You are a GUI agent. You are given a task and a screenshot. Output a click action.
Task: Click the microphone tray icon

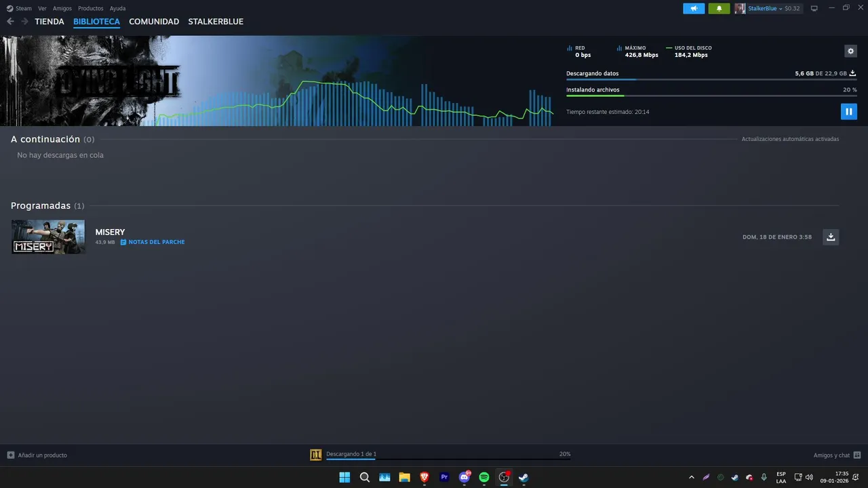coord(764,477)
